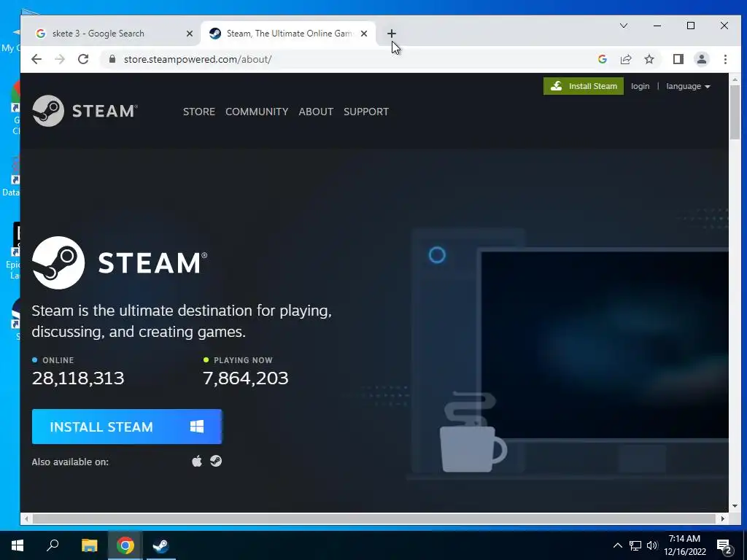Open volume control tray icon
Viewport: 747px width, 560px height.
click(652, 545)
